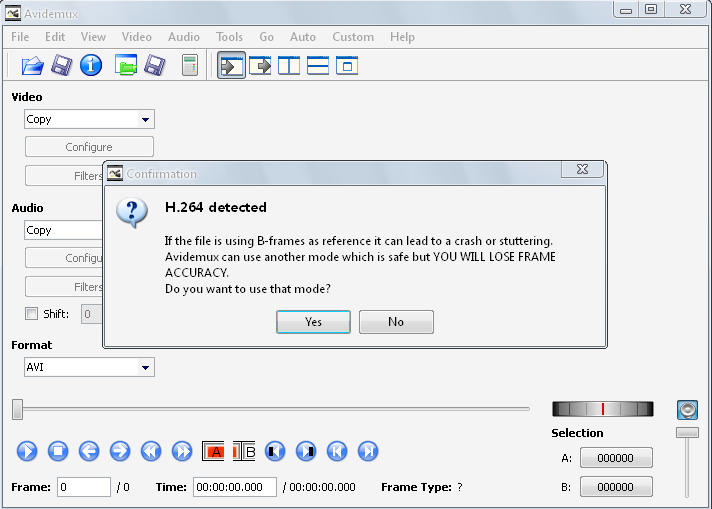Click No in the Confirmation dialog

tap(396, 322)
